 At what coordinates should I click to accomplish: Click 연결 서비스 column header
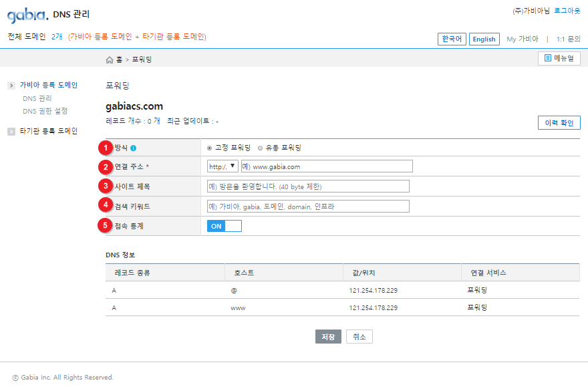click(488, 273)
